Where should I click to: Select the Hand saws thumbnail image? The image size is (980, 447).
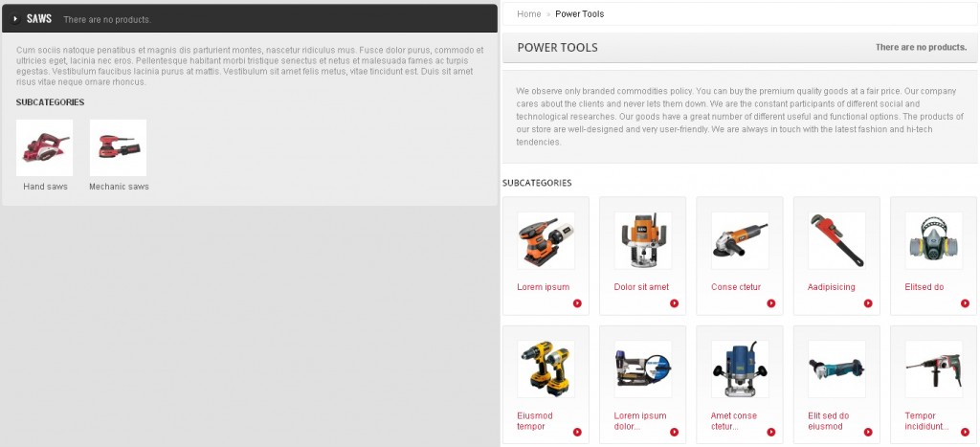coord(45,147)
